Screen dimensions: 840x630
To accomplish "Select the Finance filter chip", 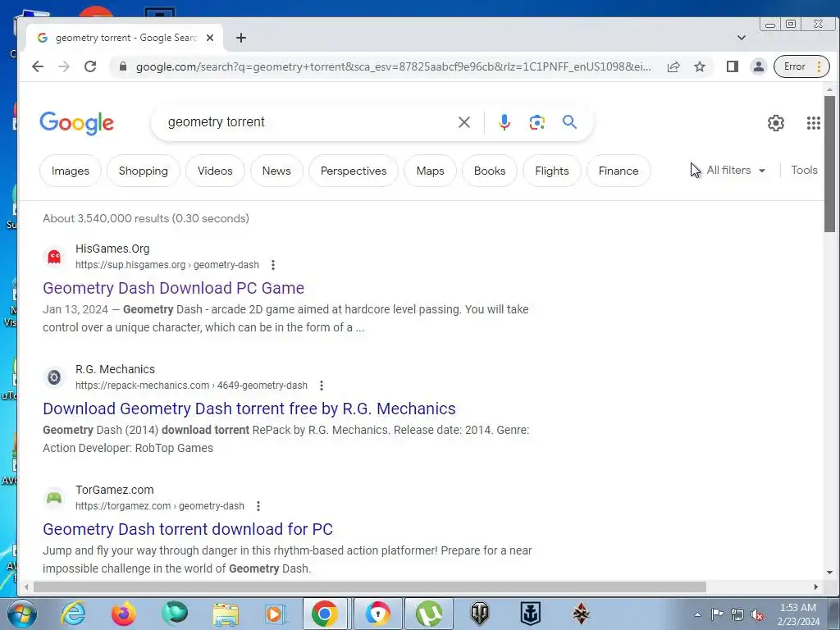I will coord(619,171).
